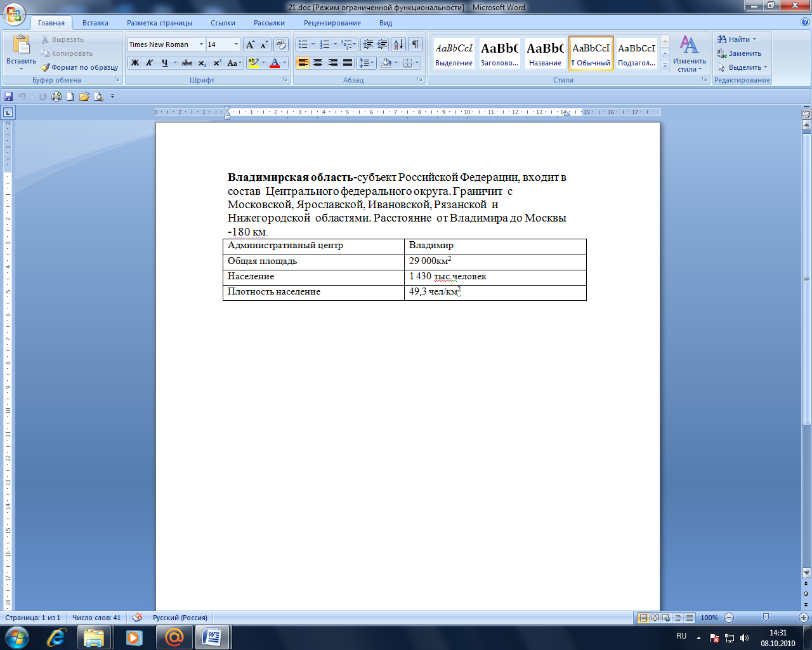Open the Вставка tab
This screenshot has width=812, height=650.
(95, 23)
